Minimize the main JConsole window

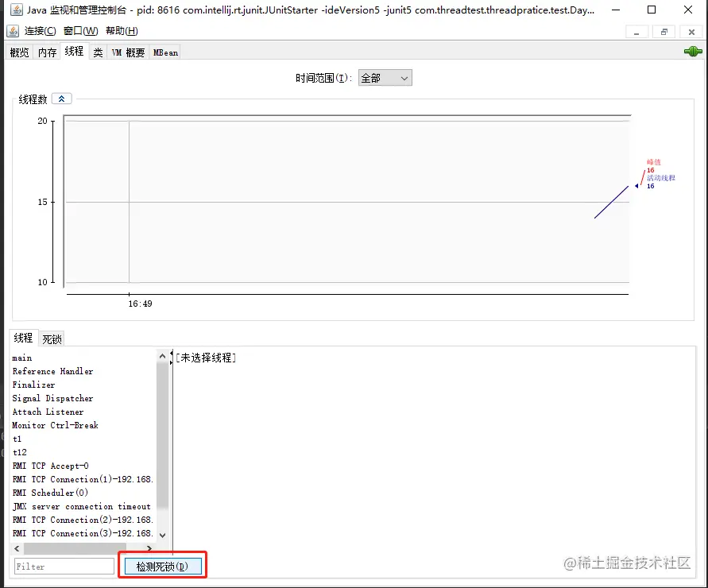616,10
